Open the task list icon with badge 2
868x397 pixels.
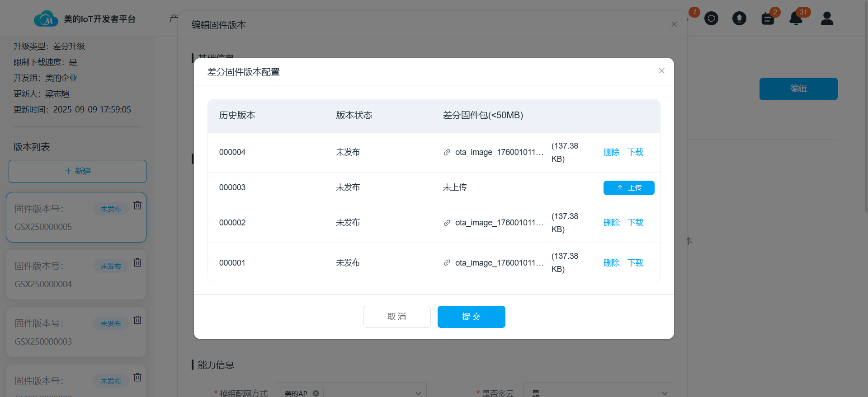pyautogui.click(x=768, y=19)
